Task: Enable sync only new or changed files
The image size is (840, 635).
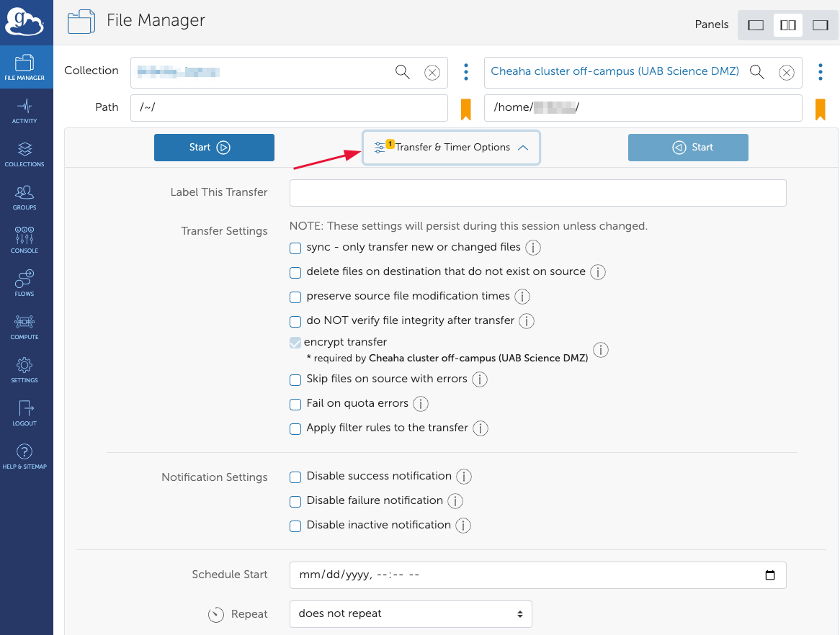Action: point(295,248)
